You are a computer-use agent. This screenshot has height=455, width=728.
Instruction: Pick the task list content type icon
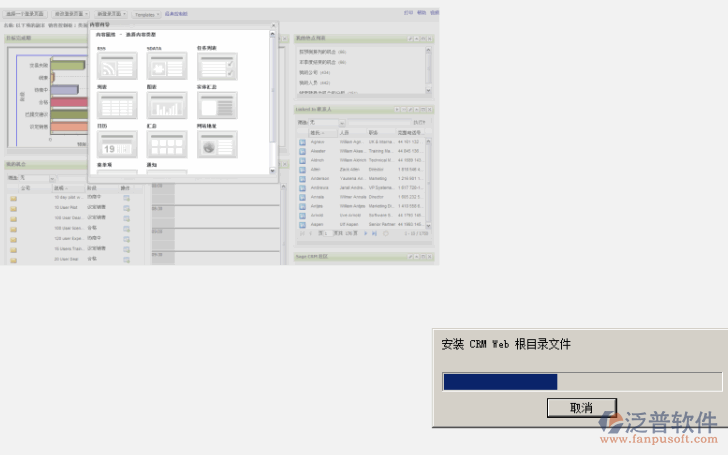coord(217,67)
